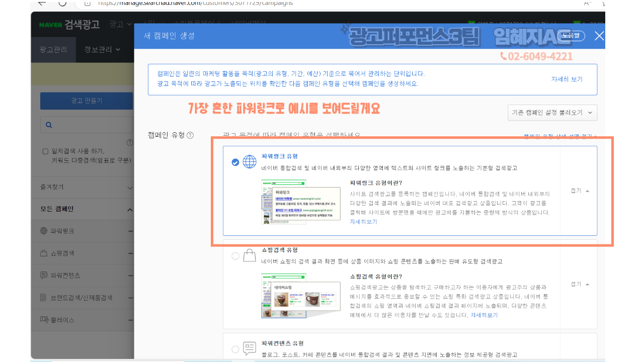Select the 파워링크 유형 campaign radio button

pyautogui.click(x=235, y=162)
